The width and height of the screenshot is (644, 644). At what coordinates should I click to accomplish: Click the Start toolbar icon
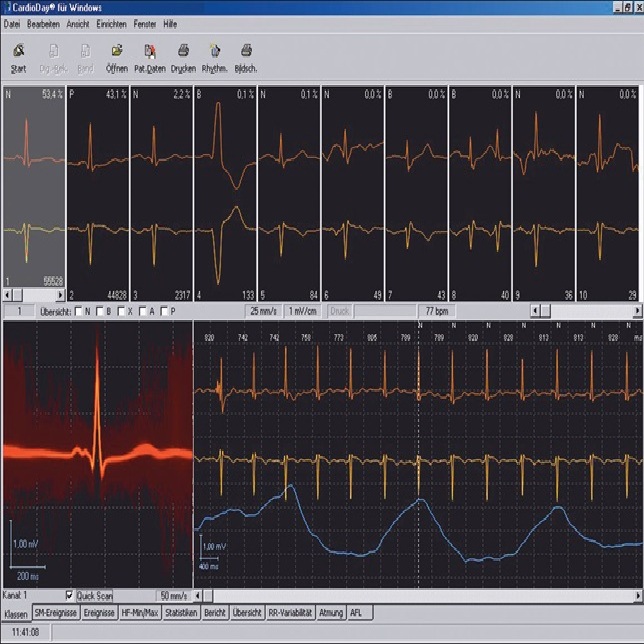[18, 58]
